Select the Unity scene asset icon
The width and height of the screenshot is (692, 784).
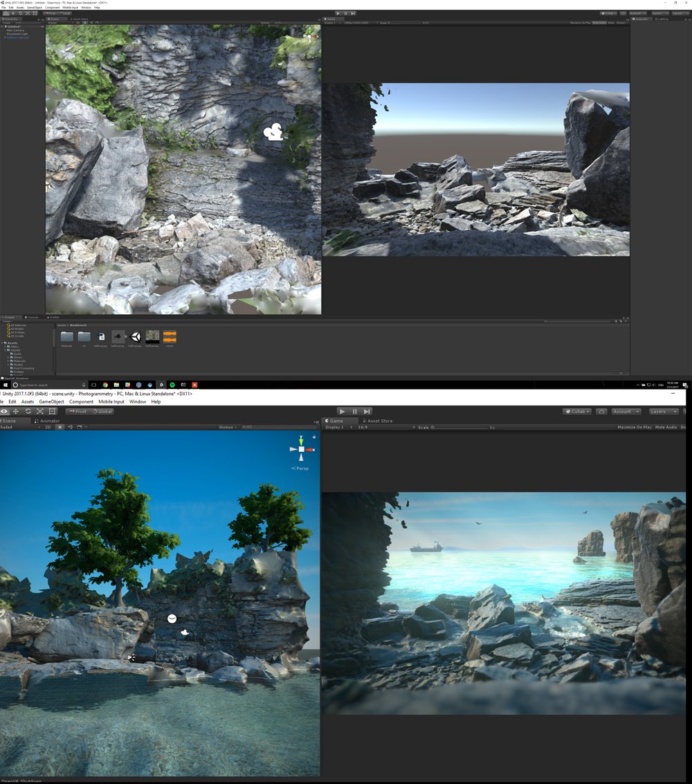click(x=136, y=337)
